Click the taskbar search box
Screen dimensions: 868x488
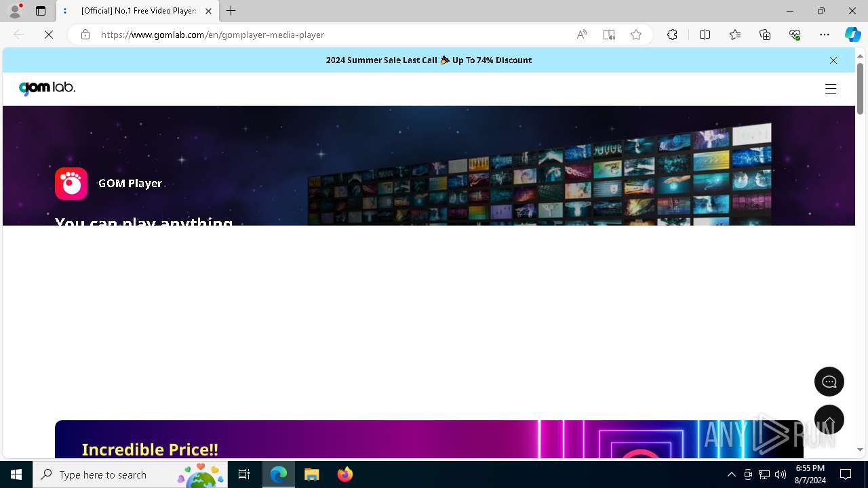tap(130, 474)
